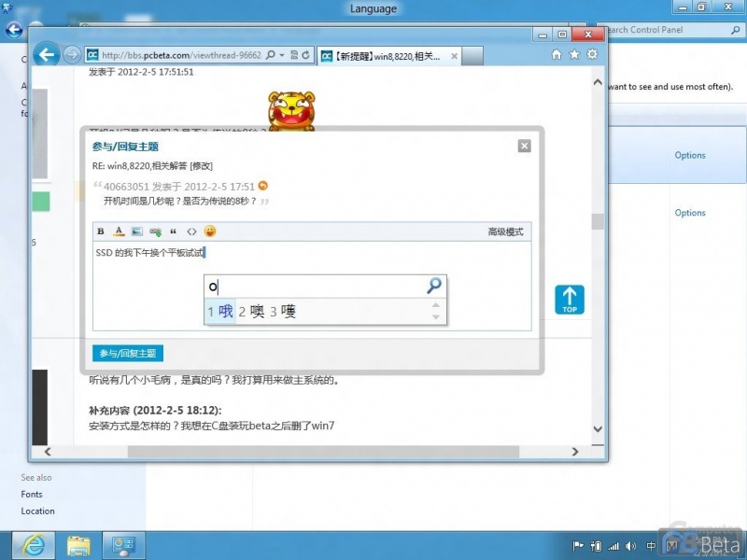747x560 pixels.
Task: Open the smiley emoticon picker
Action: pyautogui.click(x=210, y=231)
